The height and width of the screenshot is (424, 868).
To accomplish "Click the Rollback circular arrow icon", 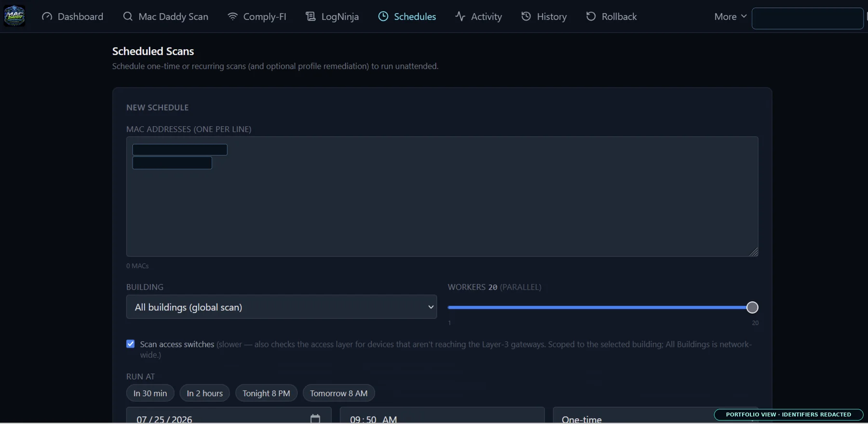I will coord(591,16).
